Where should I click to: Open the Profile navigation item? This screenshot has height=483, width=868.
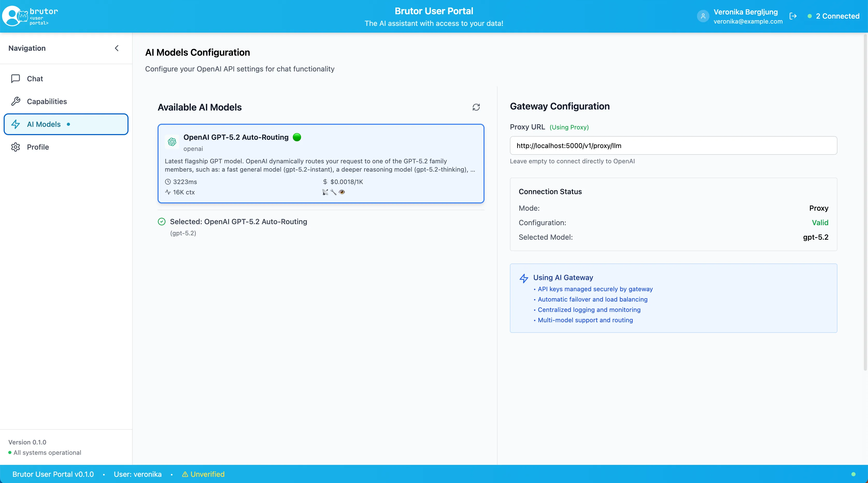(x=66, y=147)
